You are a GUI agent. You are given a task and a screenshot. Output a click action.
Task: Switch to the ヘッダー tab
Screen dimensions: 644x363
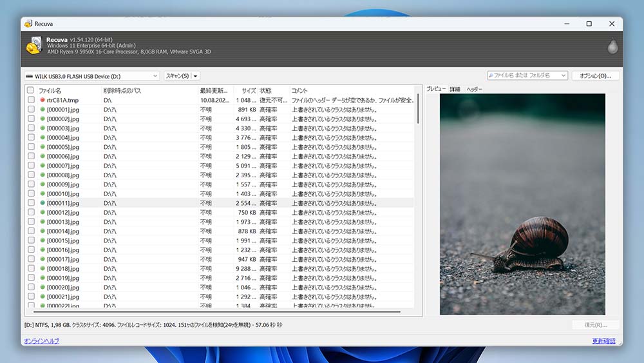click(x=474, y=89)
